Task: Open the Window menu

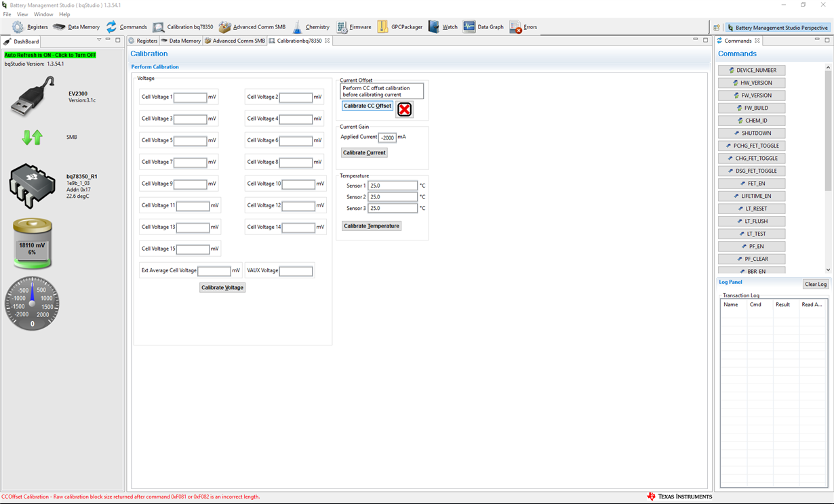Action: [43, 14]
